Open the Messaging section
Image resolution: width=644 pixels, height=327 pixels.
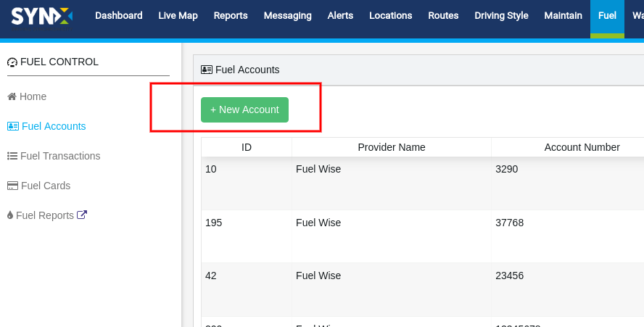(x=287, y=16)
